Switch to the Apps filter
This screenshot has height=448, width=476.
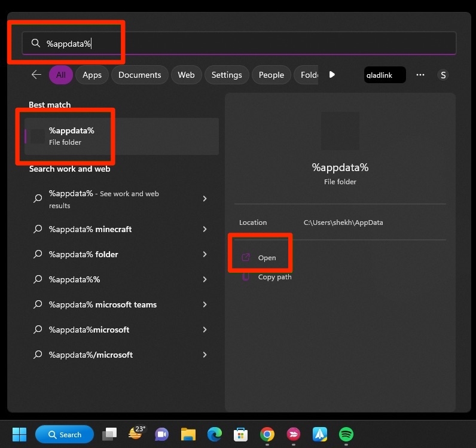[92, 75]
